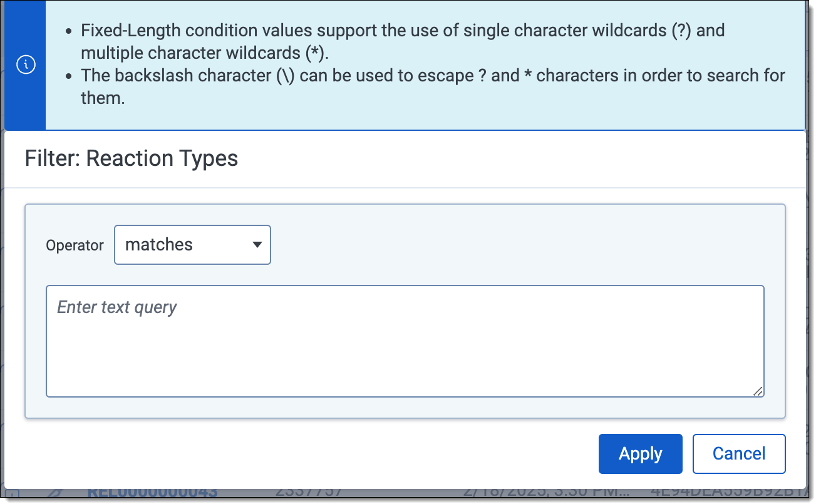
Task: Focus the Enter text query field
Action: 405,341
